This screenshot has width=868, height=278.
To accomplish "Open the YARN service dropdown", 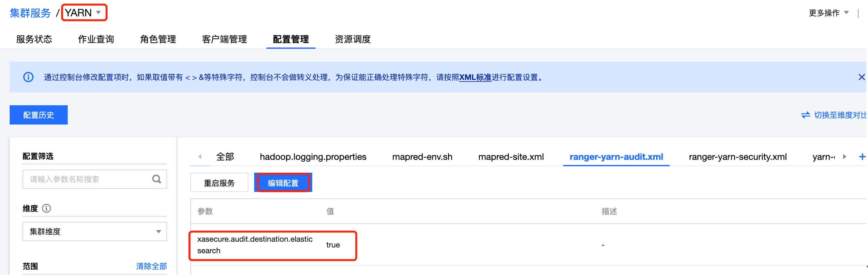I will [x=83, y=13].
